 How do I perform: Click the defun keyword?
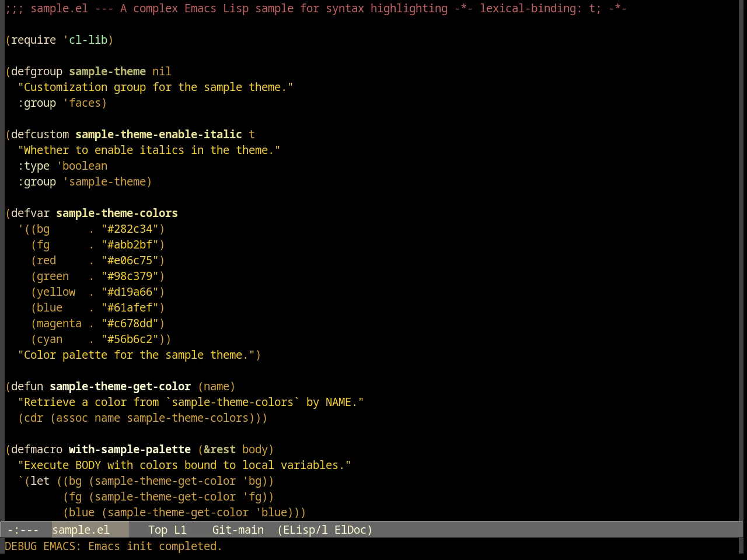[x=27, y=386]
